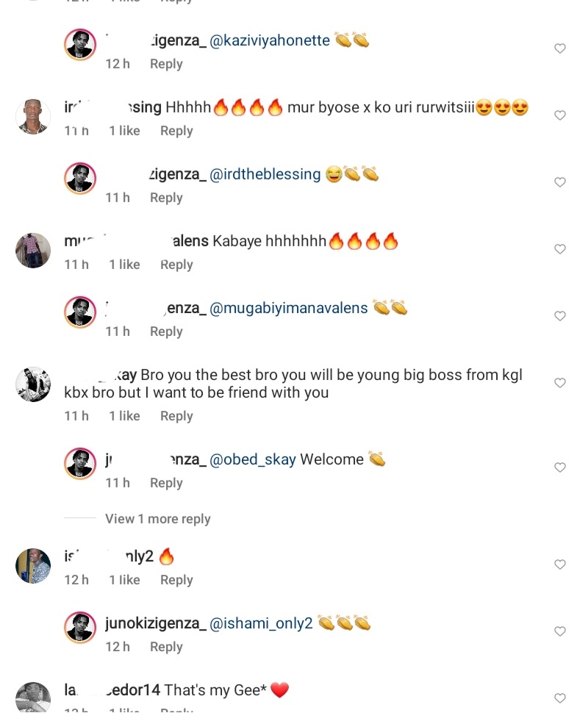Tap heart on @irdtheblessing reply
This screenshot has height=713, width=588.
[560, 182]
